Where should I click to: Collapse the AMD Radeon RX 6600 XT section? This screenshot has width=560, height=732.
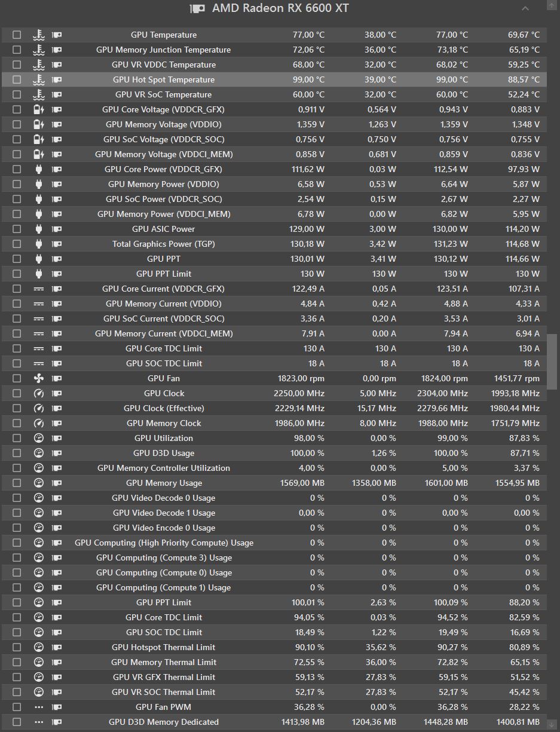tap(525, 8)
